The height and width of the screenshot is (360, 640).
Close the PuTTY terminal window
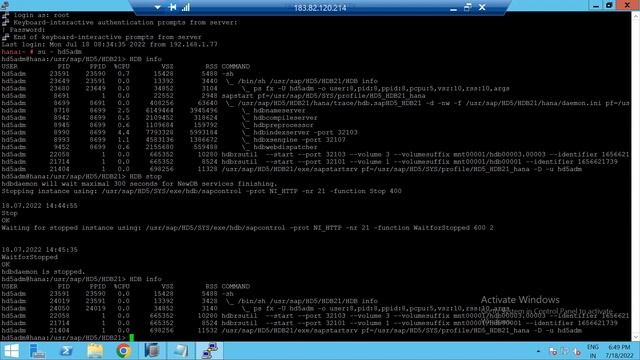pos(627,5)
